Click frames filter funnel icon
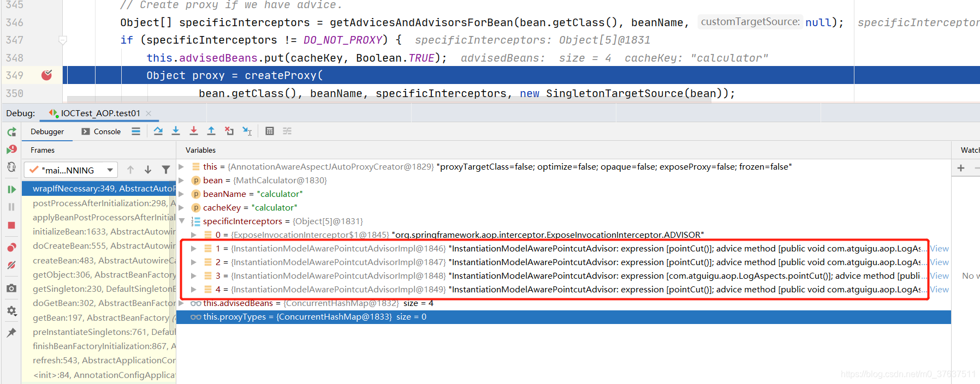980x384 pixels. 166,170
